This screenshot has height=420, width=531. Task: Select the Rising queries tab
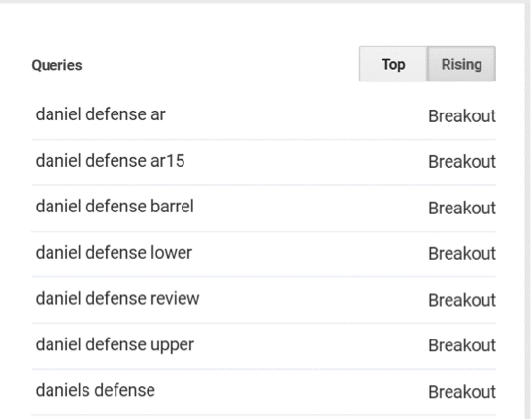(461, 64)
